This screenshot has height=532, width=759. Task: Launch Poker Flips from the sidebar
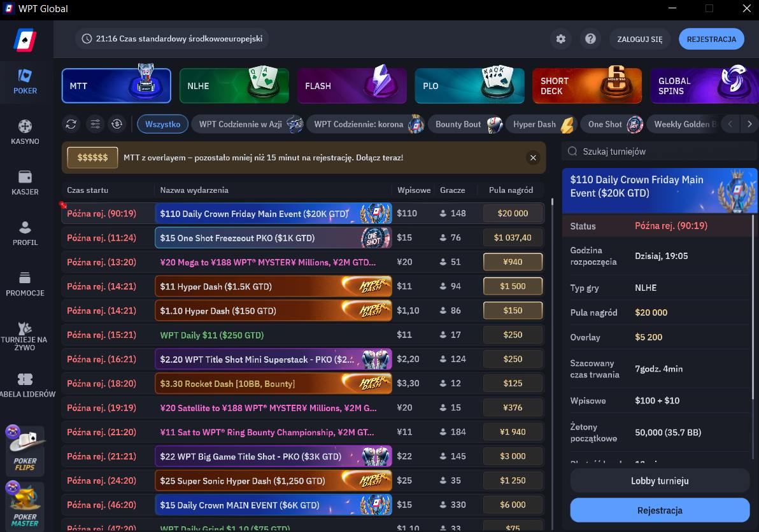(25, 450)
